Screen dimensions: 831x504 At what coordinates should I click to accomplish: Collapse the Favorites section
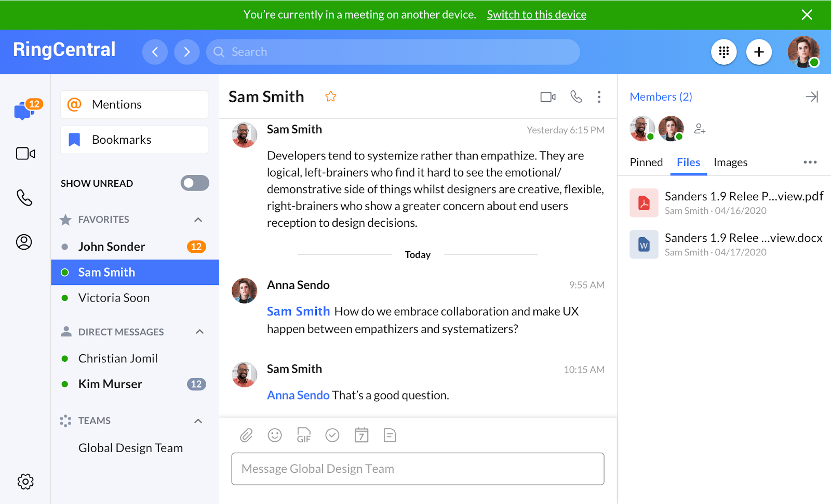point(198,220)
